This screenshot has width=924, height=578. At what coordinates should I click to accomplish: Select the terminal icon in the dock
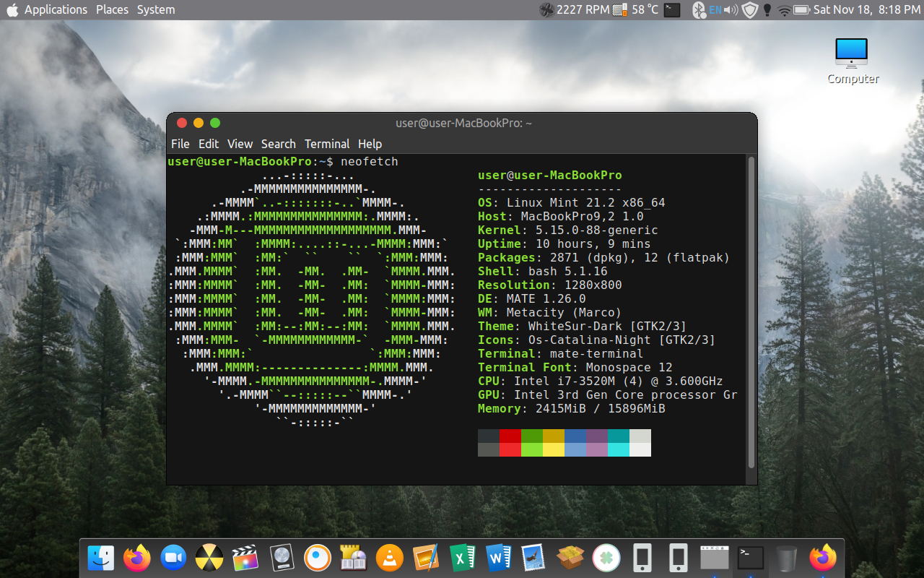[751, 558]
